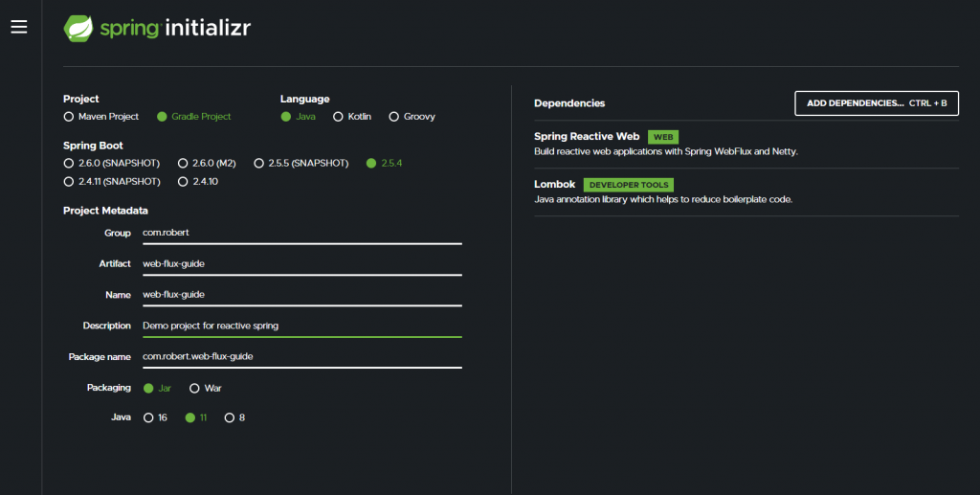Click the Name input field
This screenshot has height=495, width=980.
(x=301, y=295)
